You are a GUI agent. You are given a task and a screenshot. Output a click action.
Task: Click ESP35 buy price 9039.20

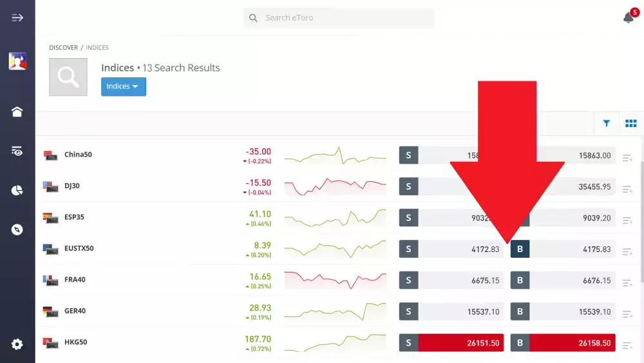597,219
